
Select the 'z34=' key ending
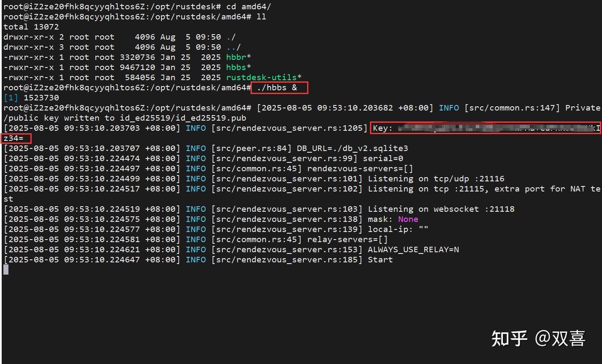click(13, 138)
